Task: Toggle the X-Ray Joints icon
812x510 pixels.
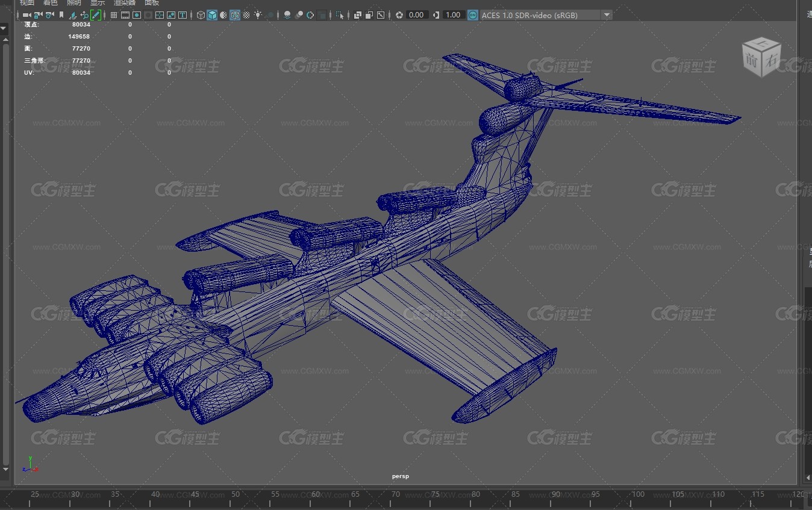Action: tap(381, 15)
